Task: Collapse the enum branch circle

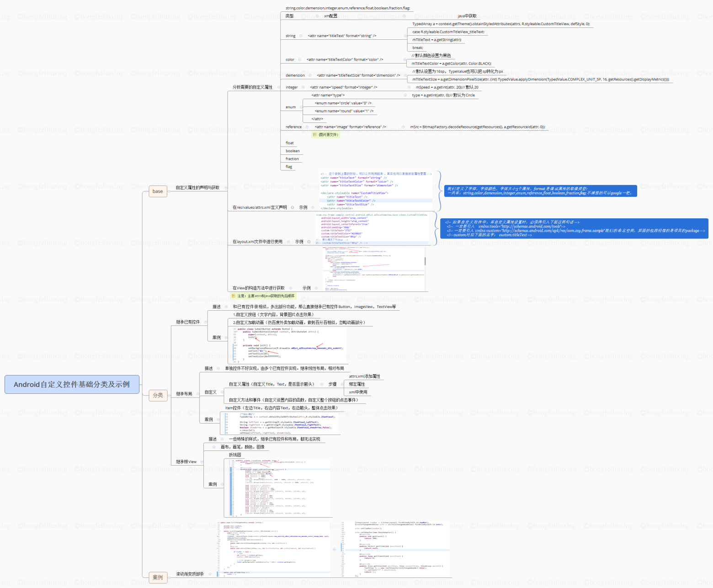Action: 301,107
